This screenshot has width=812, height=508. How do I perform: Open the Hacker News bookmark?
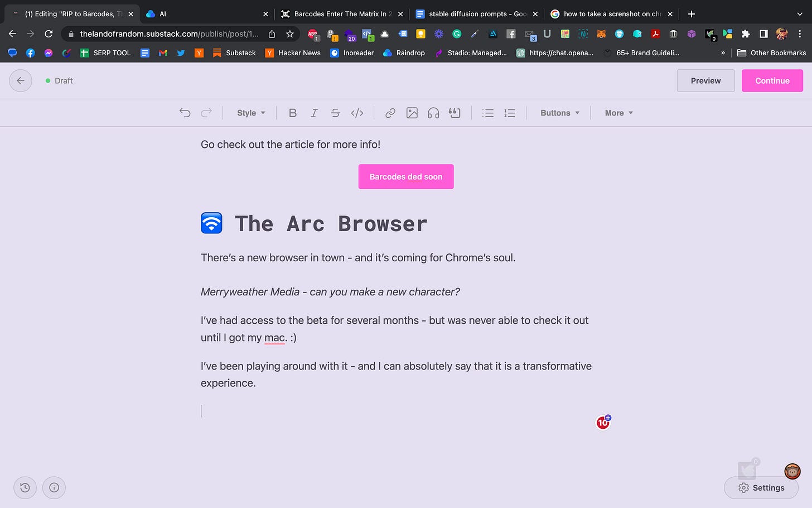pyautogui.click(x=293, y=53)
